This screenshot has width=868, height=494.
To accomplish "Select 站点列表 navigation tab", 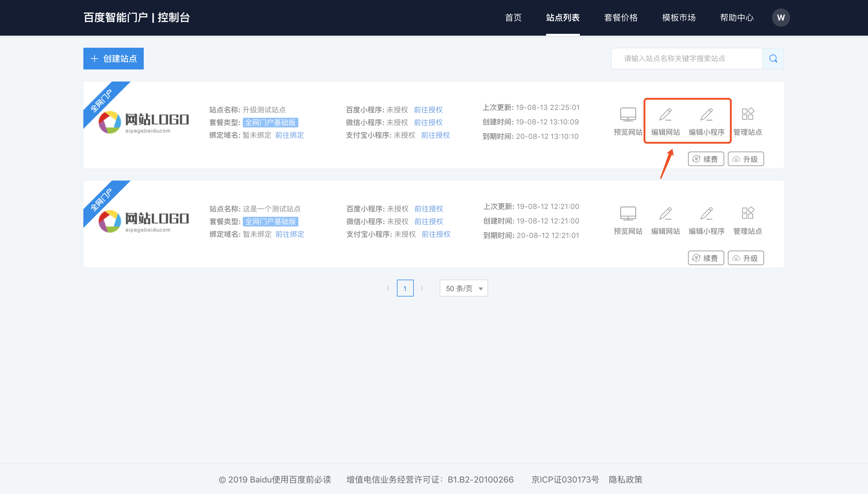I will coord(563,18).
